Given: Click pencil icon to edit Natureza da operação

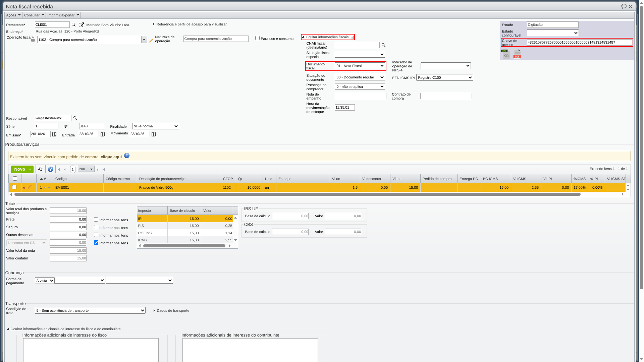Looking at the screenshot, I should point(151,41).
